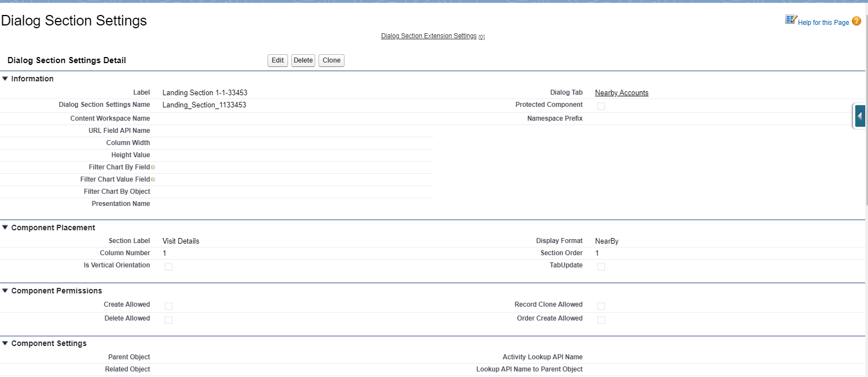Collapse the Component Settings section
This screenshot has width=868, height=377.
pyautogui.click(x=5, y=343)
